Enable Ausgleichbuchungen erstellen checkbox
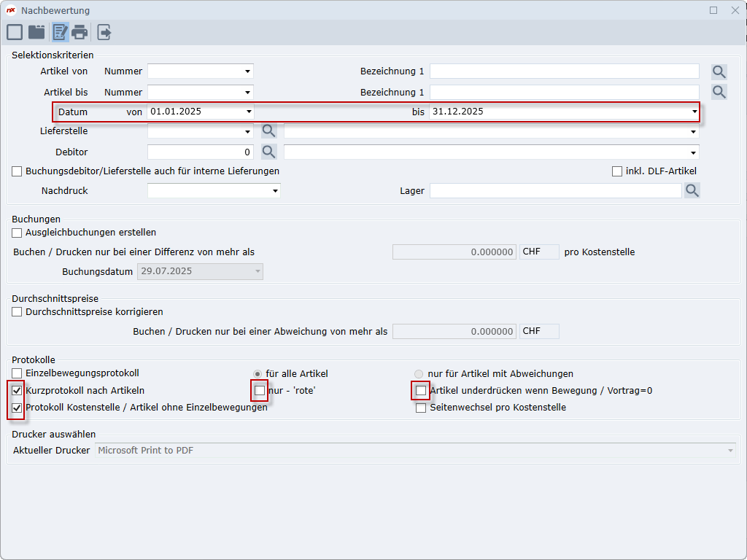The width and height of the screenshot is (747, 560). (17, 233)
